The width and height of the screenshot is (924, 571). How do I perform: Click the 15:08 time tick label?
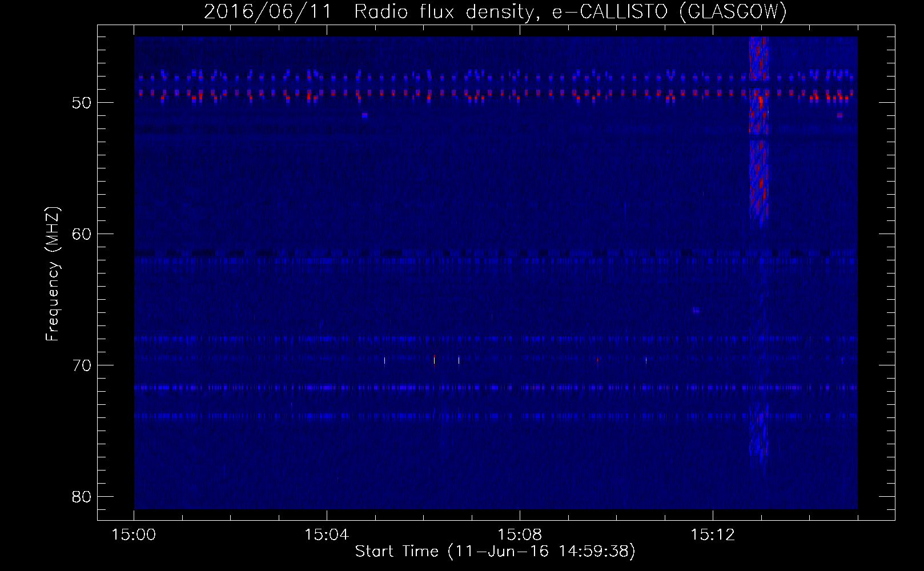coord(520,535)
